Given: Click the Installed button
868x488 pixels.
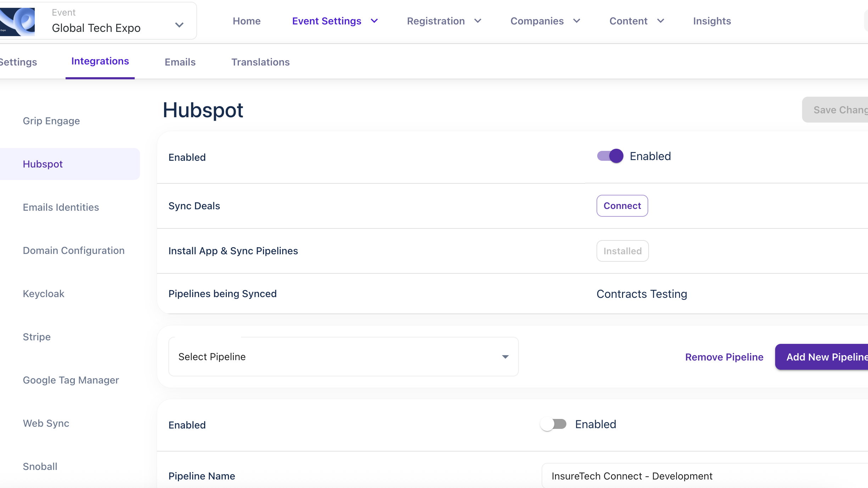Looking at the screenshot, I should click(x=622, y=251).
